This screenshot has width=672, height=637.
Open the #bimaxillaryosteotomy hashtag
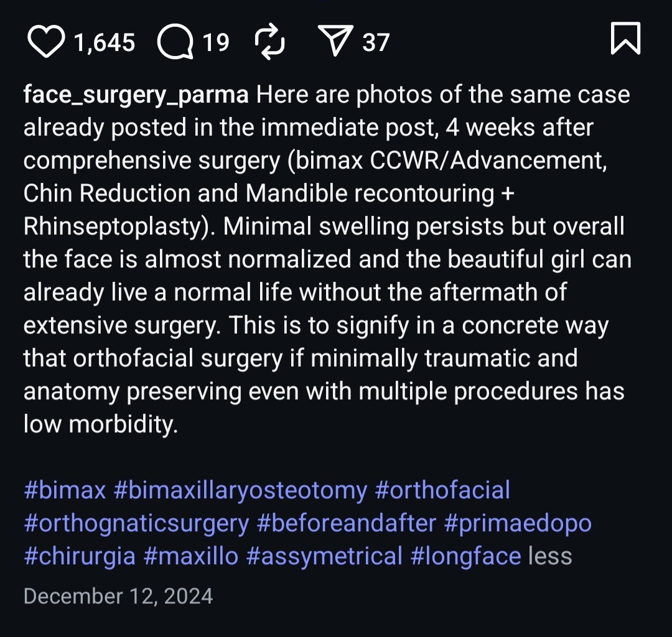click(x=241, y=490)
